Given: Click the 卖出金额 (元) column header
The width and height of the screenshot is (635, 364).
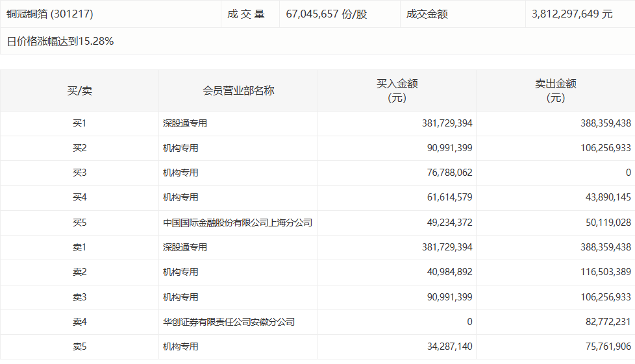Looking at the screenshot, I should tap(555, 91).
